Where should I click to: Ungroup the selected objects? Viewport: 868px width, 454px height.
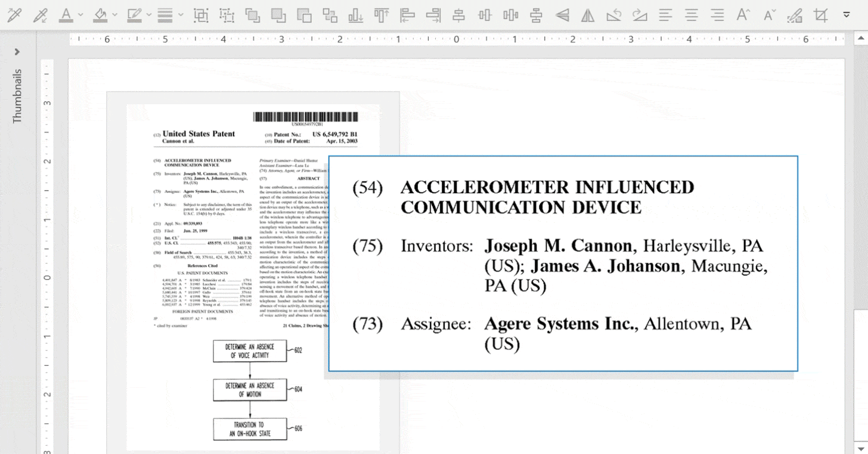pyautogui.click(x=227, y=15)
